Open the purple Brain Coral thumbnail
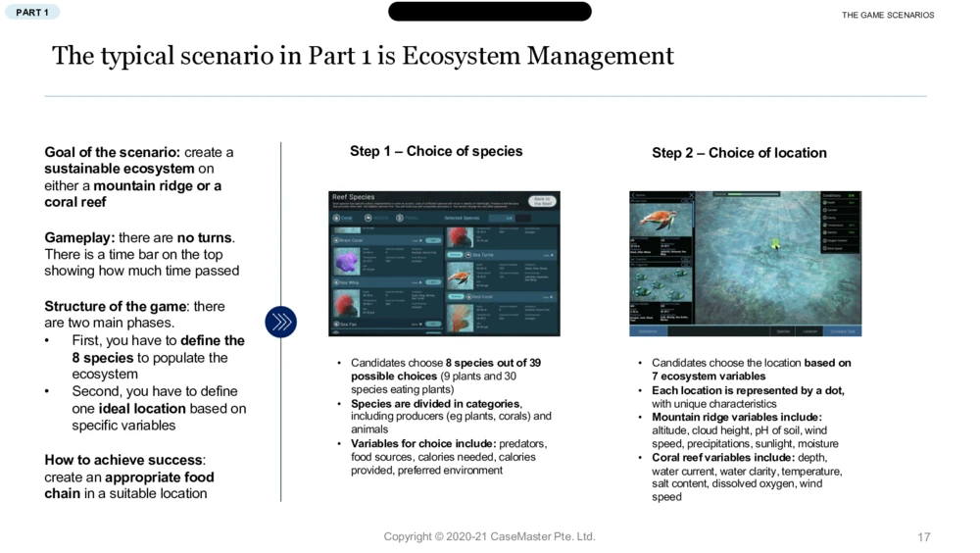980x553 pixels. tap(346, 261)
